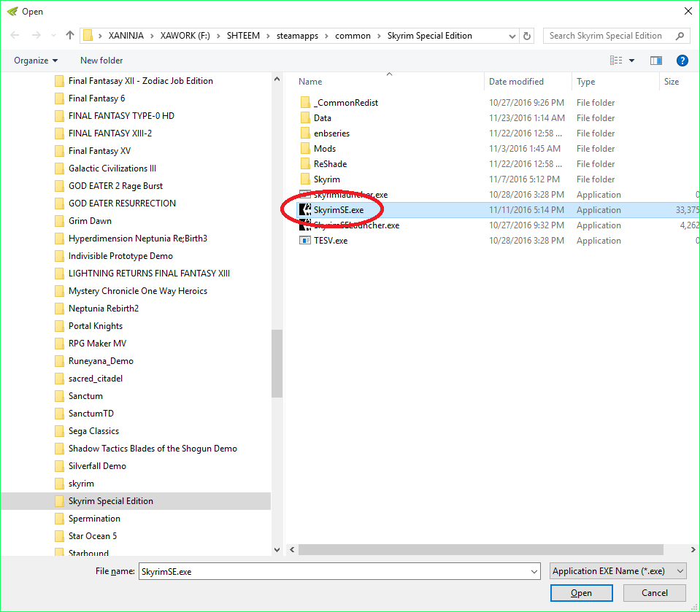
Task: Go up one folder level arrow
Action: [69, 35]
